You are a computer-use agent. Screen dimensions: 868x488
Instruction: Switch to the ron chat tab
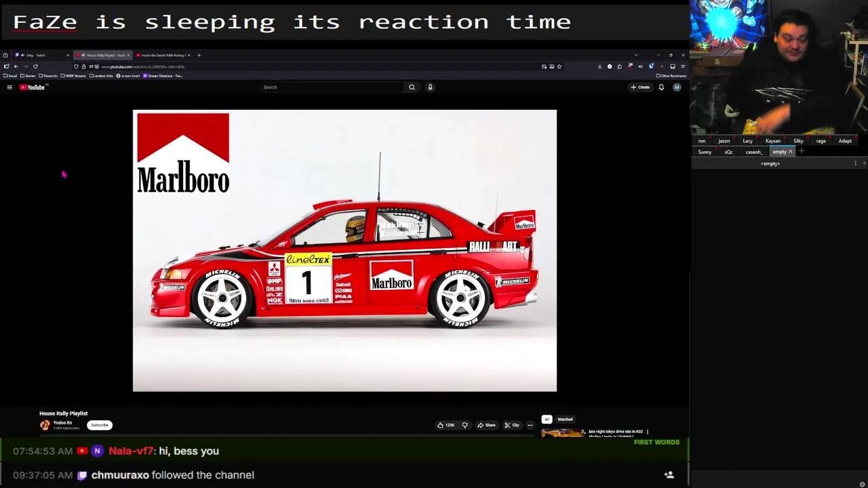coord(702,141)
